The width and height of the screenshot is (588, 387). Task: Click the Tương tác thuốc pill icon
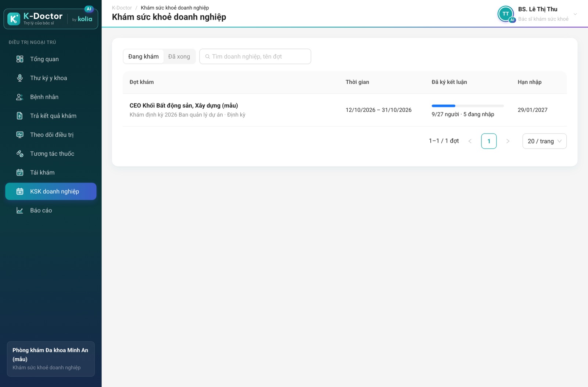(20, 153)
